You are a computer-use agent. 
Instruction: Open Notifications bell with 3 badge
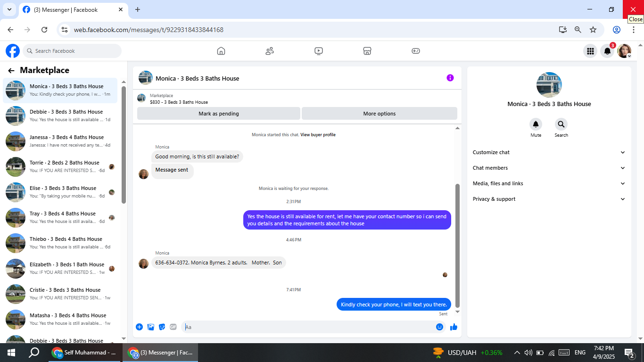tap(608, 51)
